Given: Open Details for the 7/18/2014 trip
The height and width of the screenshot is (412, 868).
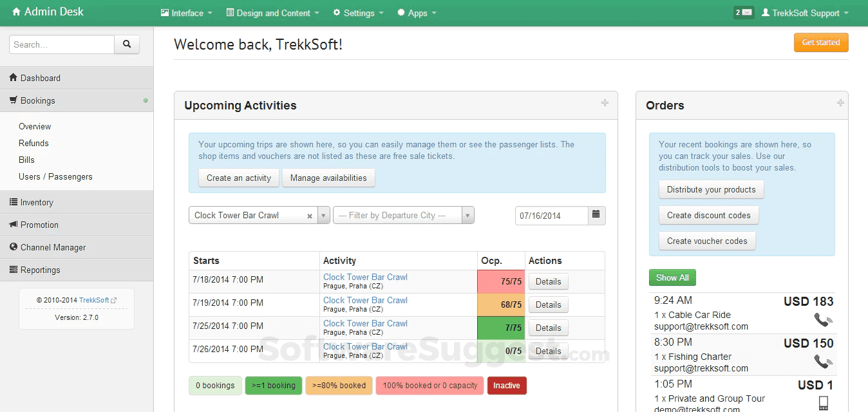Looking at the screenshot, I should pos(548,281).
